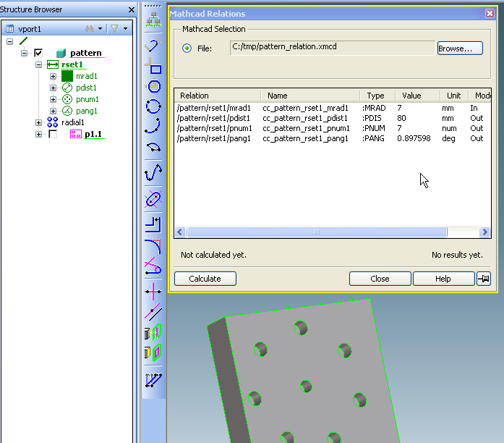Click the 0.897598 value cell
The image size is (504, 443).
pos(414,139)
